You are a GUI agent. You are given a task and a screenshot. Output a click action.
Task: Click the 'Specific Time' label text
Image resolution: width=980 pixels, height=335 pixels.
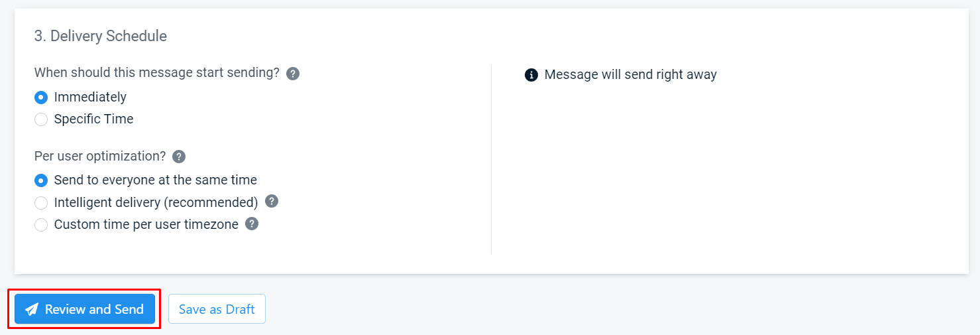(93, 119)
